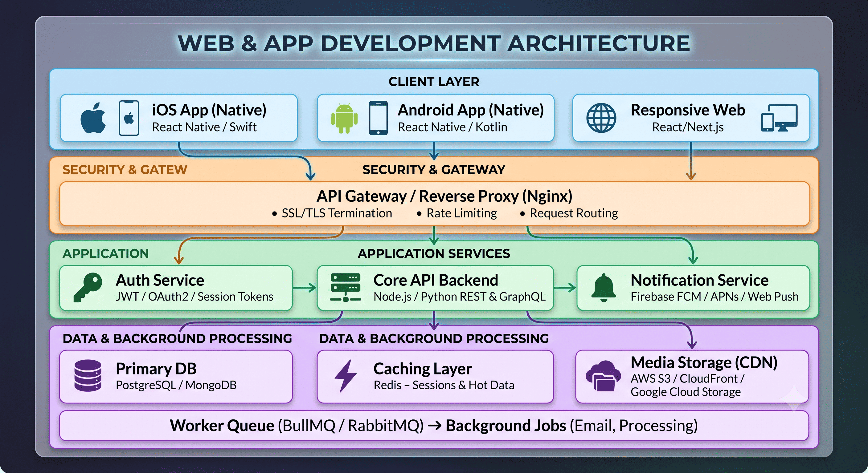
Task: Click the centered APPLICATION SERVICES heading
Action: [x=434, y=253]
